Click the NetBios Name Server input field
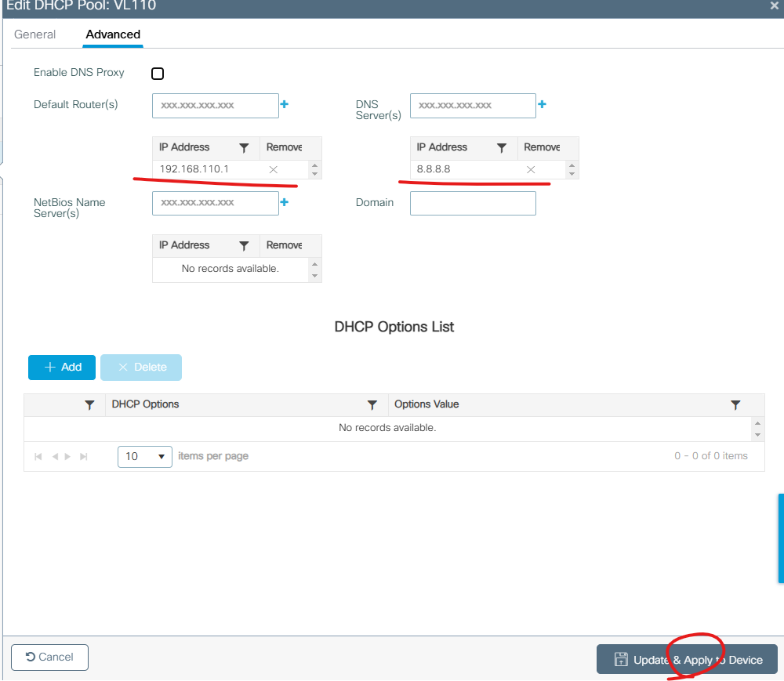The width and height of the screenshot is (784, 681). point(216,203)
